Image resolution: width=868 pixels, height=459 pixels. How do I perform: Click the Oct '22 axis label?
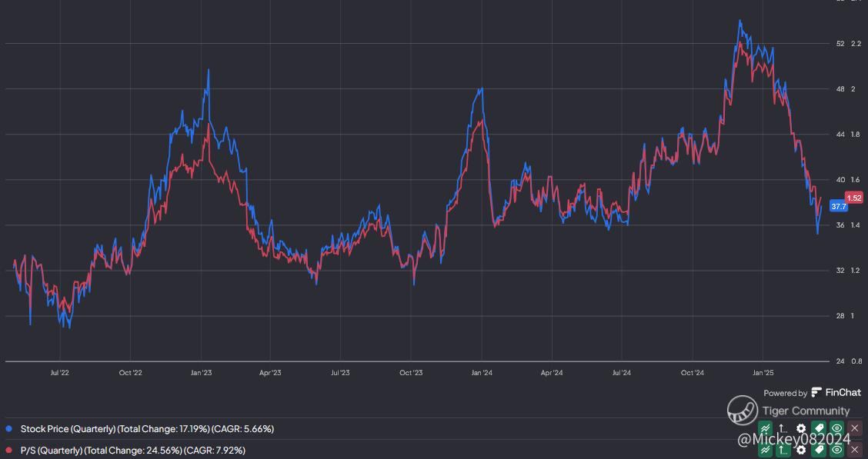[x=130, y=373]
